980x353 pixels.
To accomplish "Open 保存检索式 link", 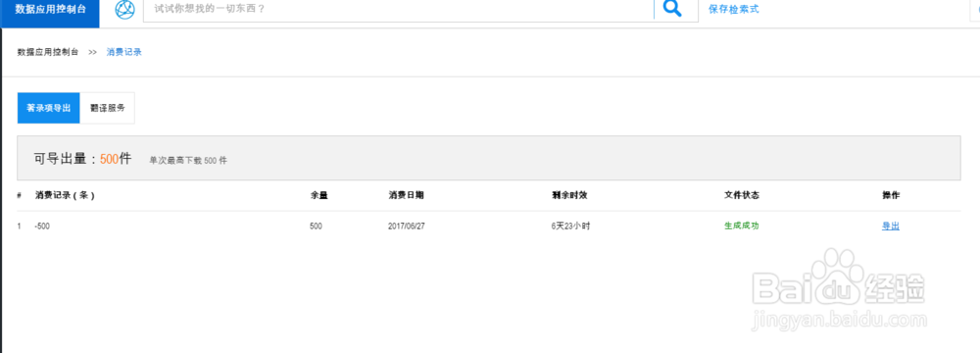I will (x=734, y=10).
